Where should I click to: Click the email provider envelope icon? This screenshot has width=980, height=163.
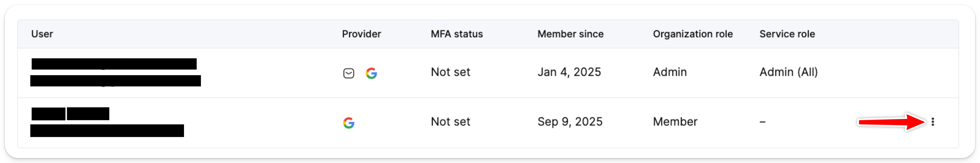pyautogui.click(x=348, y=73)
